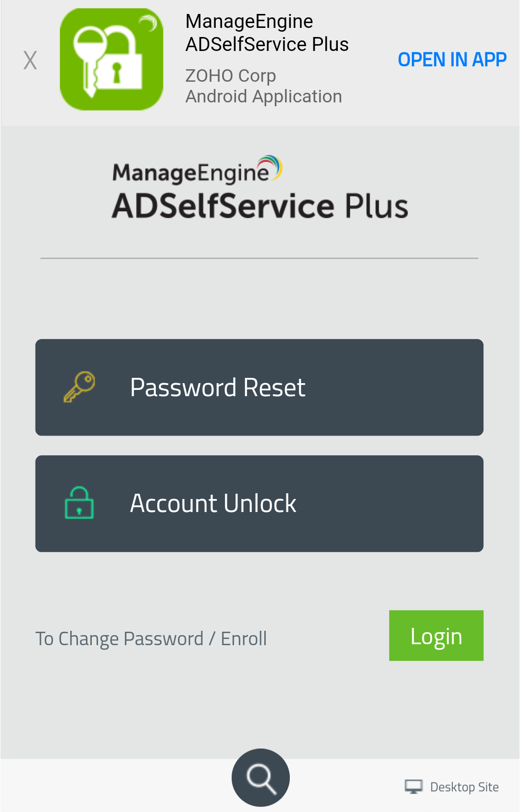This screenshot has height=812, width=520.
Task: Open the app via OPEN IN APP
Action: 451,59
